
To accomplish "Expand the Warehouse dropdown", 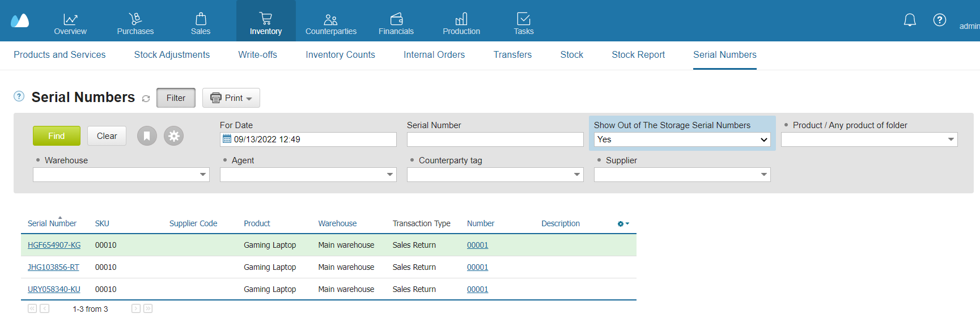I will coord(203,175).
